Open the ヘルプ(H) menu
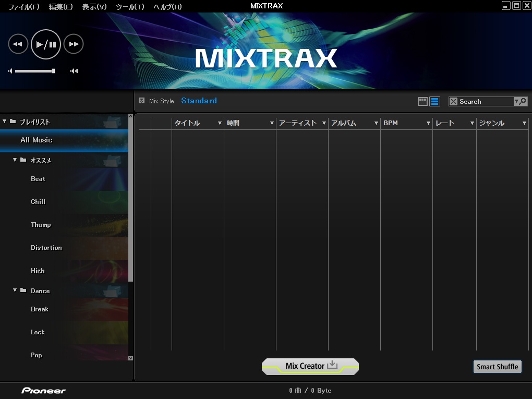The height and width of the screenshot is (399, 532). (x=167, y=6)
